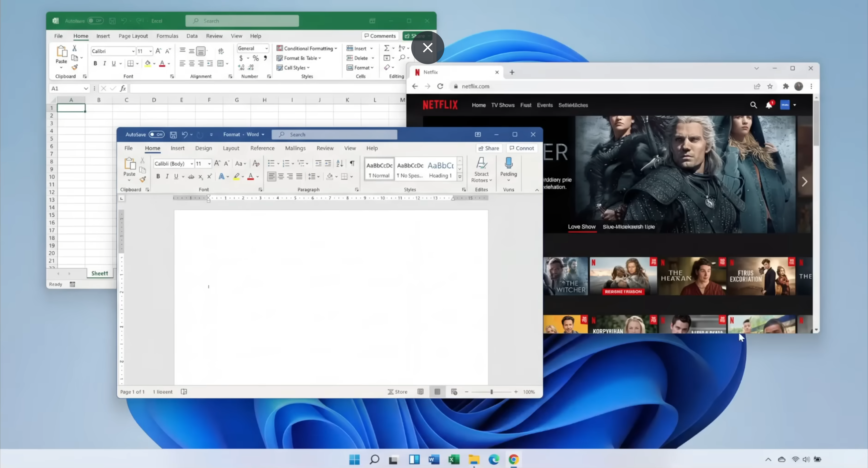This screenshot has width=868, height=468.
Task: Click Word's zoom slider handle
Action: click(x=492, y=392)
